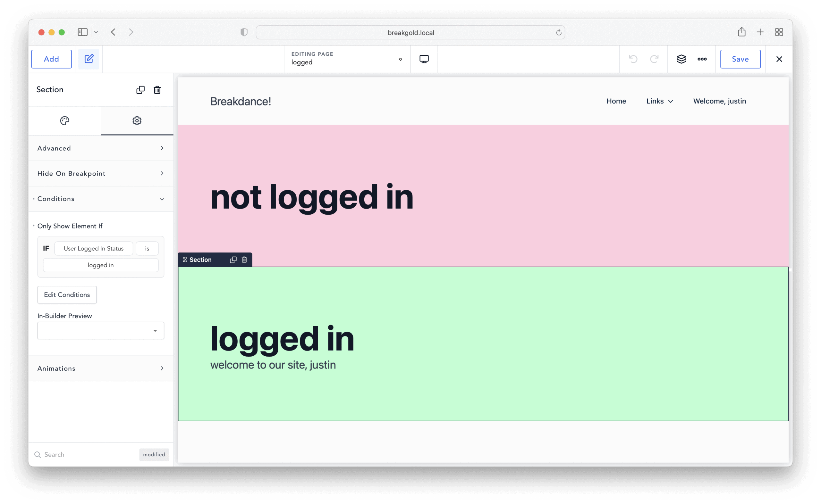821x504 pixels.
Task: Undo the last change
Action: tap(632, 59)
